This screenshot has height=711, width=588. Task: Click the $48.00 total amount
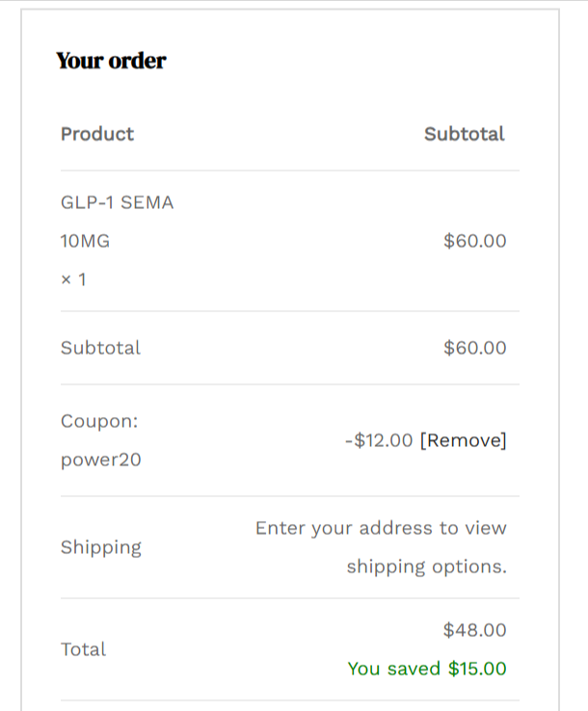pos(474,630)
